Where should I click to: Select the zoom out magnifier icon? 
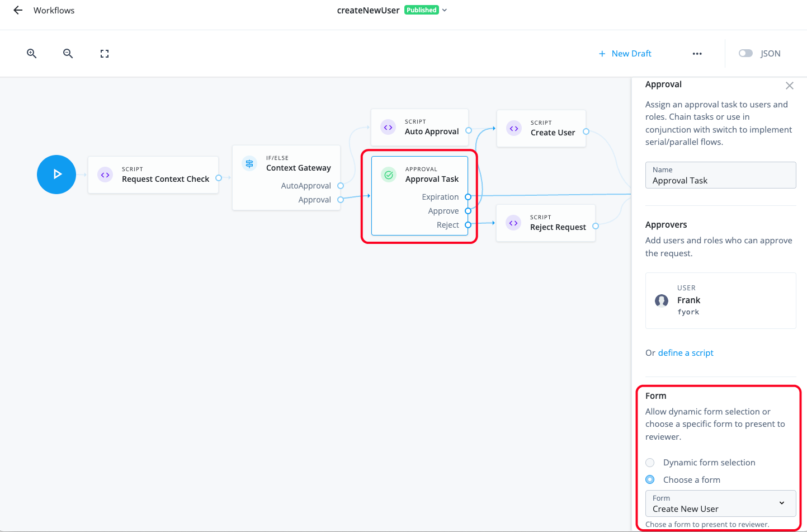(68, 53)
